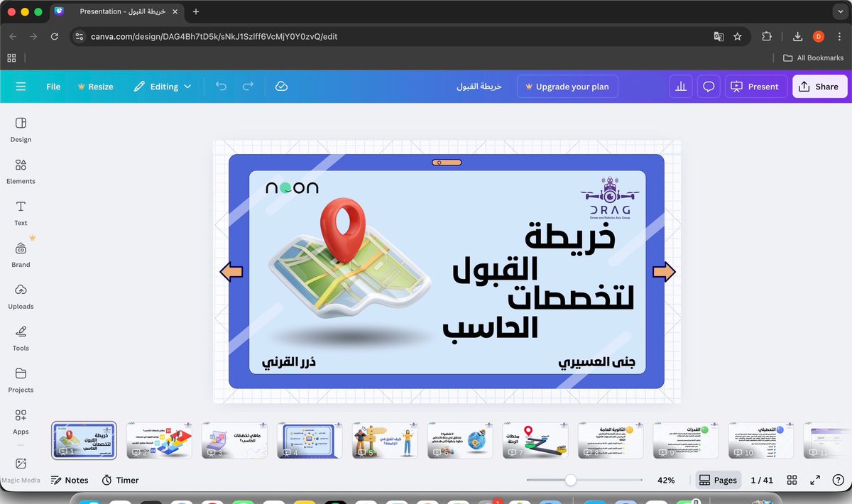Image resolution: width=852 pixels, height=504 pixels.
Task: Adjust the zoom slider at the bottom
Action: [x=570, y=480]
